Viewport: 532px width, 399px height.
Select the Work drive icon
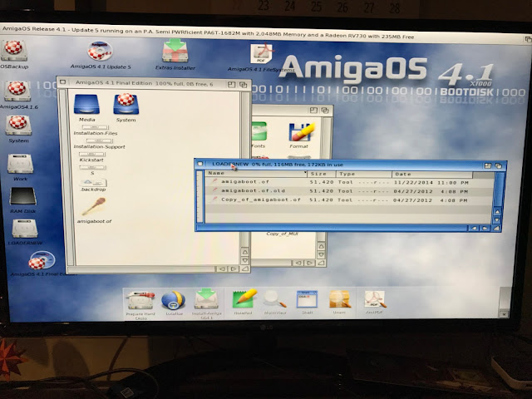20,164
